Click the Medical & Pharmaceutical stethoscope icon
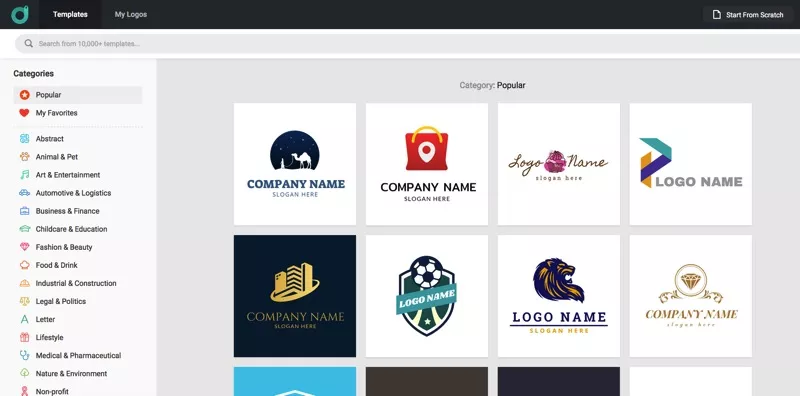The height and width of the screenshot is (396, 800). [x=24, y=355]
